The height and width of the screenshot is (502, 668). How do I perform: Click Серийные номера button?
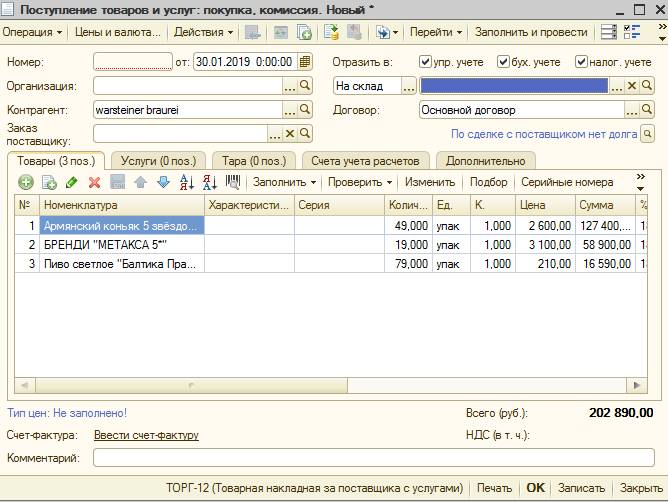(x=567, y=182)
